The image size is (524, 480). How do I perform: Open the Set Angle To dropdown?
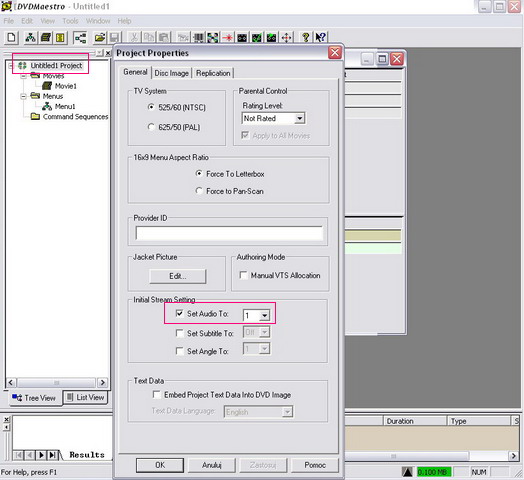[x=264, y=349]
